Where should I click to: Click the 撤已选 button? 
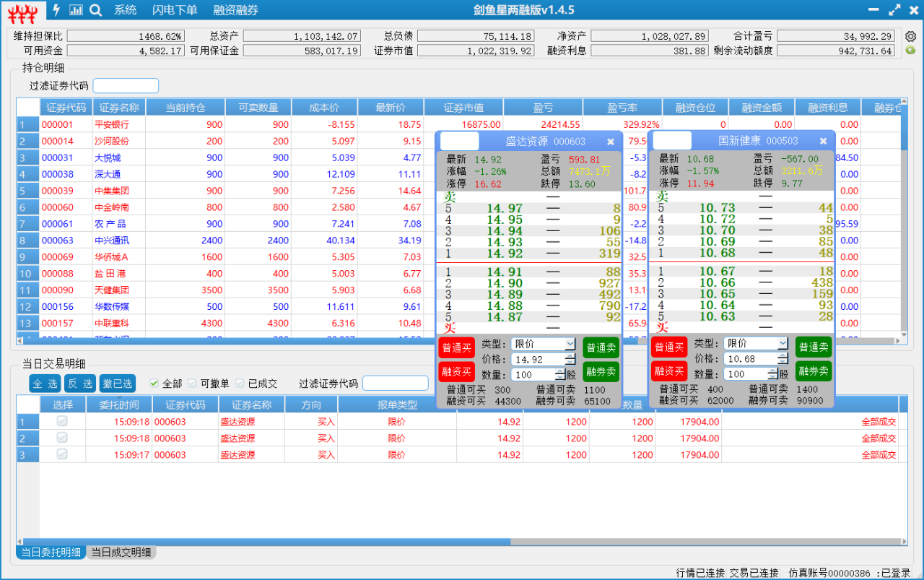[x=117, y=384]
